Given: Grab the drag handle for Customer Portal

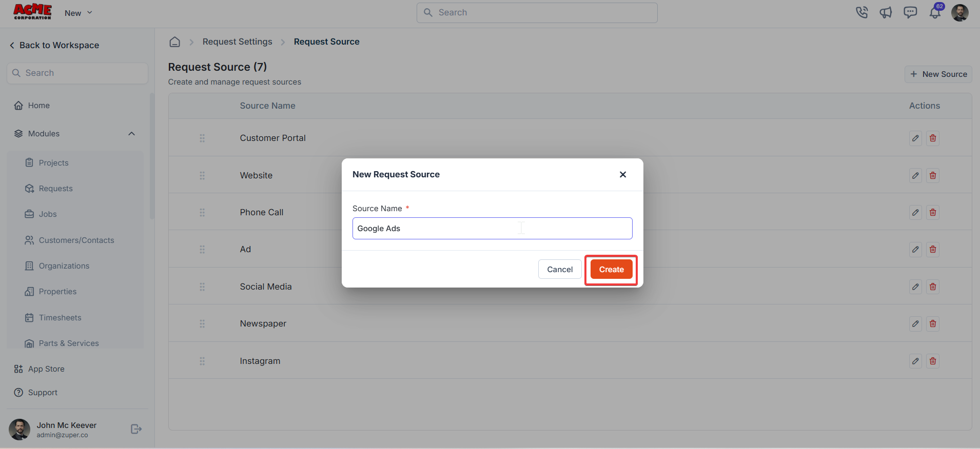Looking at the screenshot, I should tap(202, 138).
